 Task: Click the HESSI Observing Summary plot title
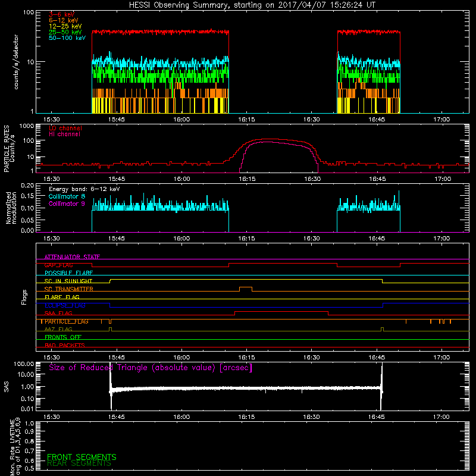(252, 5)
